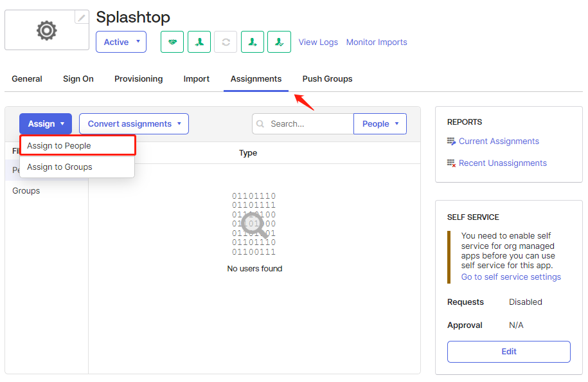Viewport: 588px width, 382px height.
Task: Open the Monitor Imports link
Action: click(x=377, y=42)
